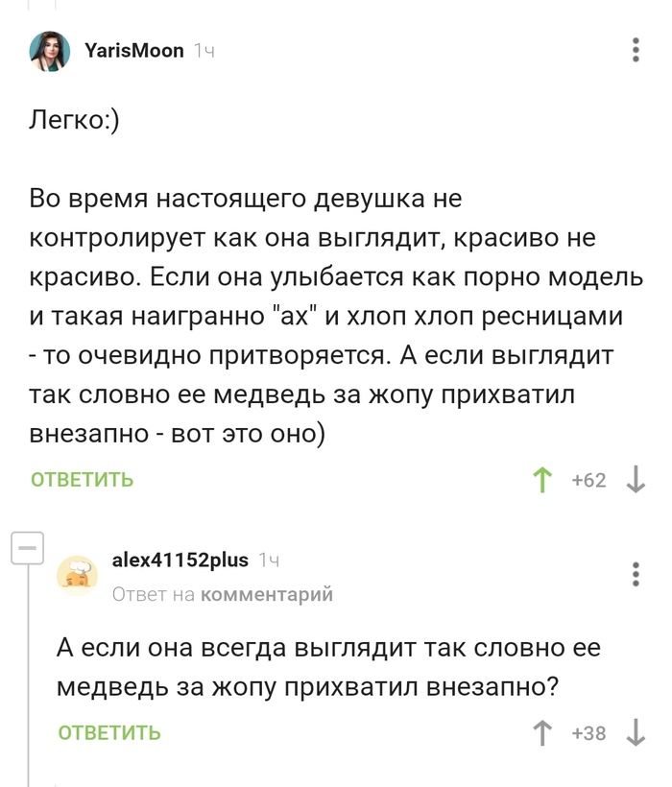Upvote alex41152plus's reply with the up arrow
This screenshot has height=787, width=672.
(544, 732)
